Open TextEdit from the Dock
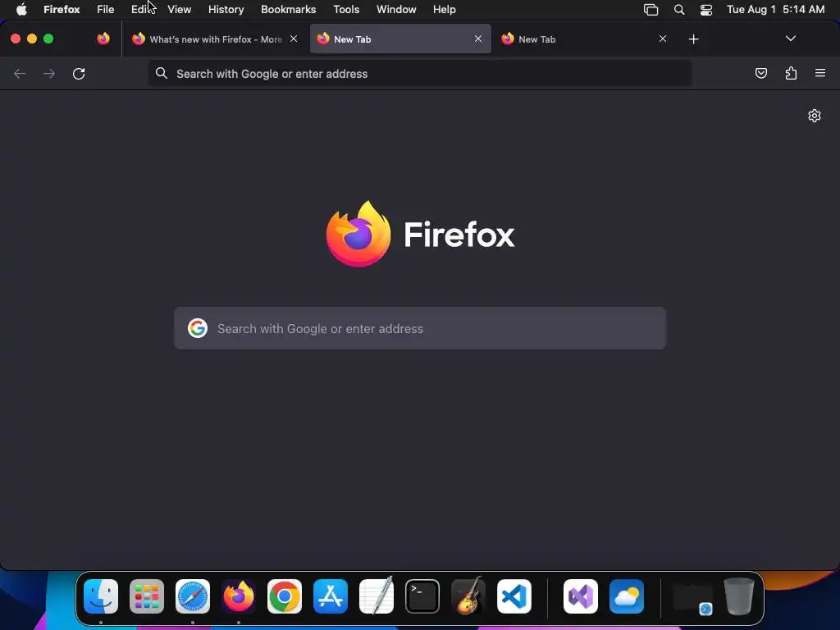The width and height of the screenshot is (840, 630). (x=377, y=596)
